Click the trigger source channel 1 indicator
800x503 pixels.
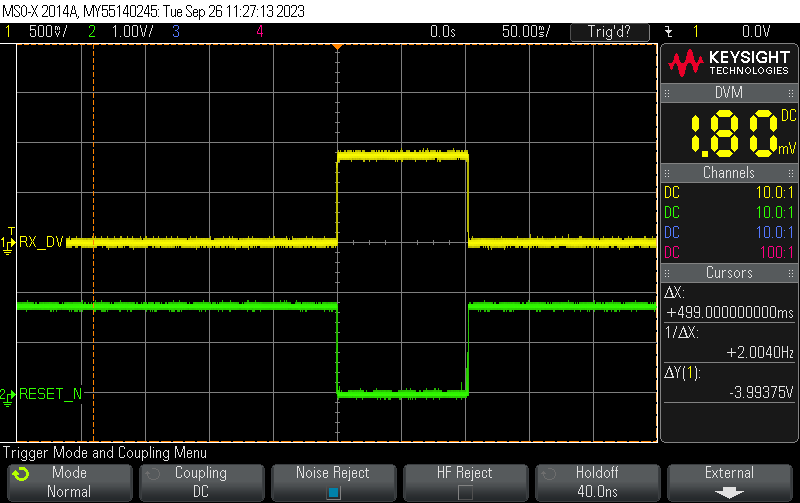695,32
